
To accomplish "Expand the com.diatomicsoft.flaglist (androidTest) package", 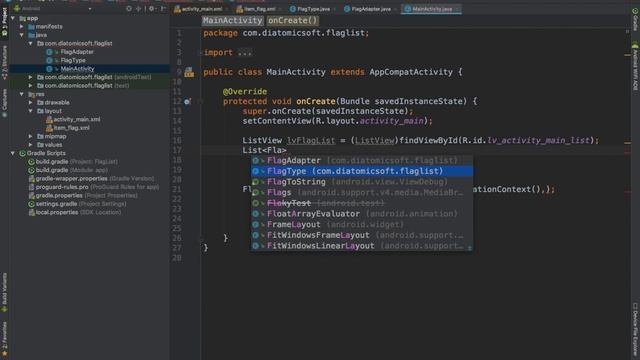I will tap(31, 77).
